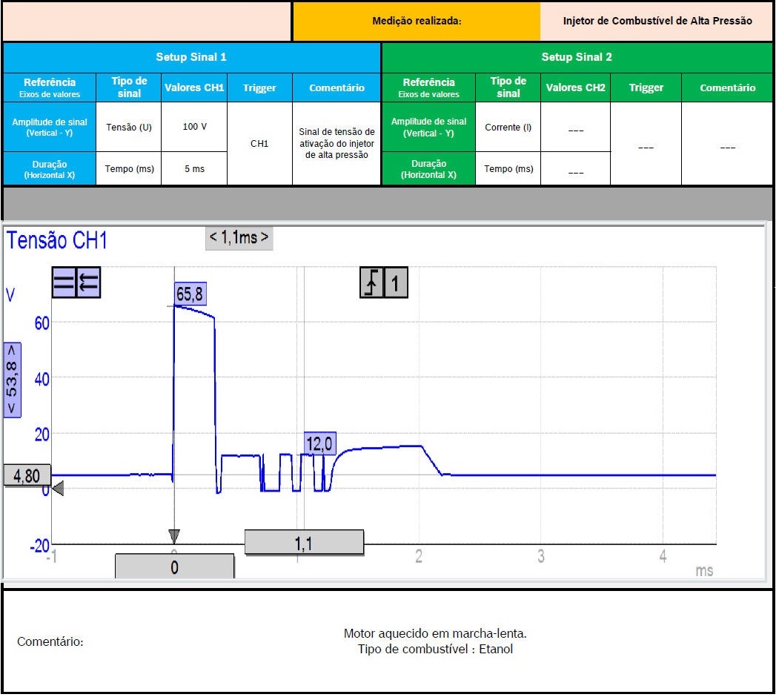Select the 65,8 peak voltage label
The height and width of the screenshot is (700, 779).
point(190,294)
